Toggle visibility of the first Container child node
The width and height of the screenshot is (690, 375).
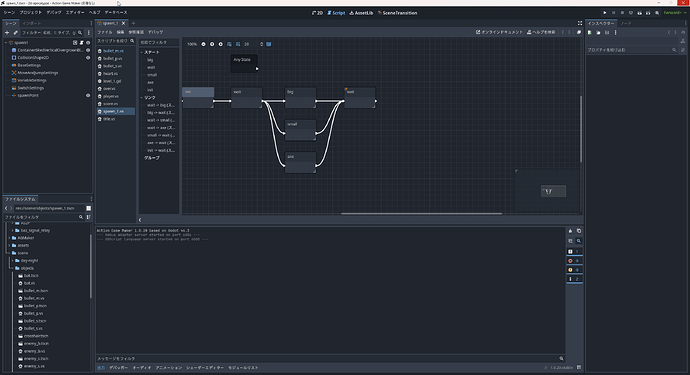[x=88, y=50]
